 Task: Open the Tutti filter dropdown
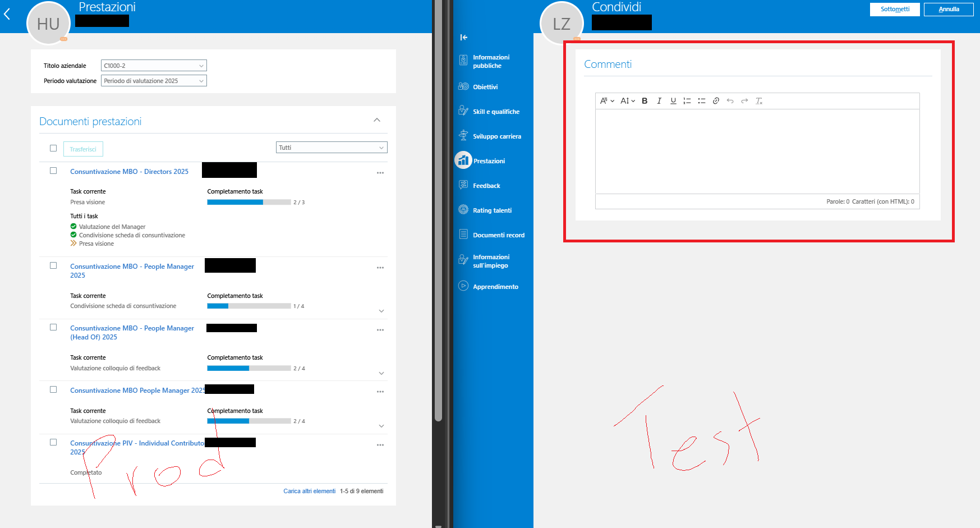coord(332,148)
